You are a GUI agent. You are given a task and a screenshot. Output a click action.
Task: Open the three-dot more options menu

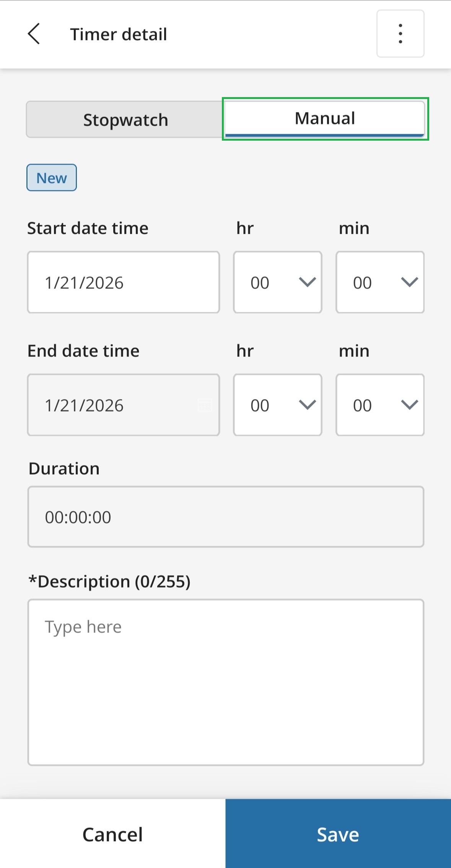400,34
